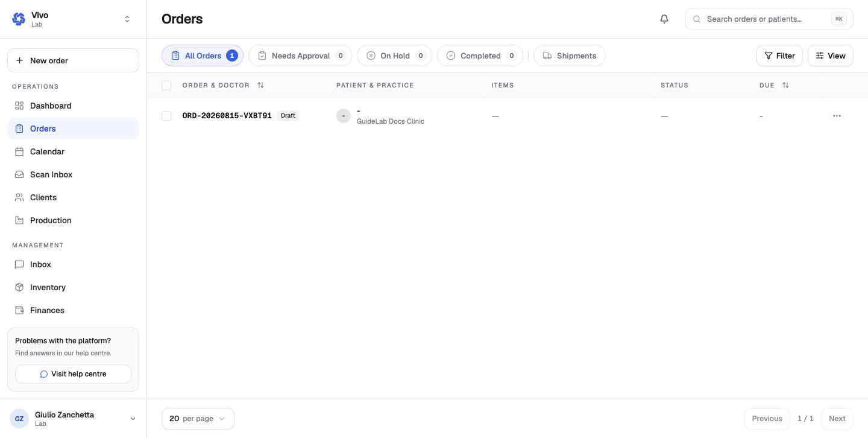Sort by Order & Doctor column
This screenshot has height=438, width=868.
(x=260, y=85)
